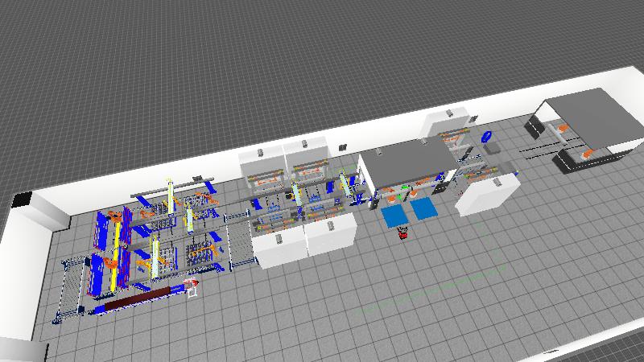Click the orange part inside the far-right enclosure
The width and height of the screenshot is (644, 362).
click(x=588, y=153)
